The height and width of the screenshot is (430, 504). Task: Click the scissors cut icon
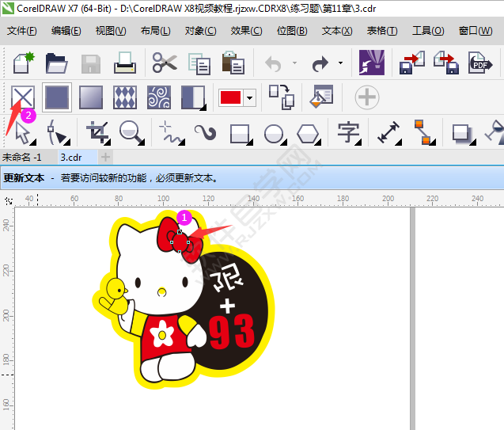[165, 63]
